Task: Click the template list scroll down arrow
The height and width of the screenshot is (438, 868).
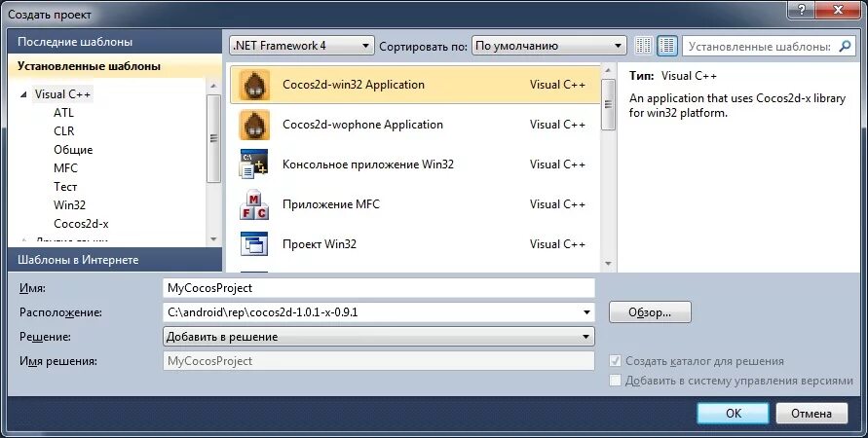Action: tap(608, 264)
